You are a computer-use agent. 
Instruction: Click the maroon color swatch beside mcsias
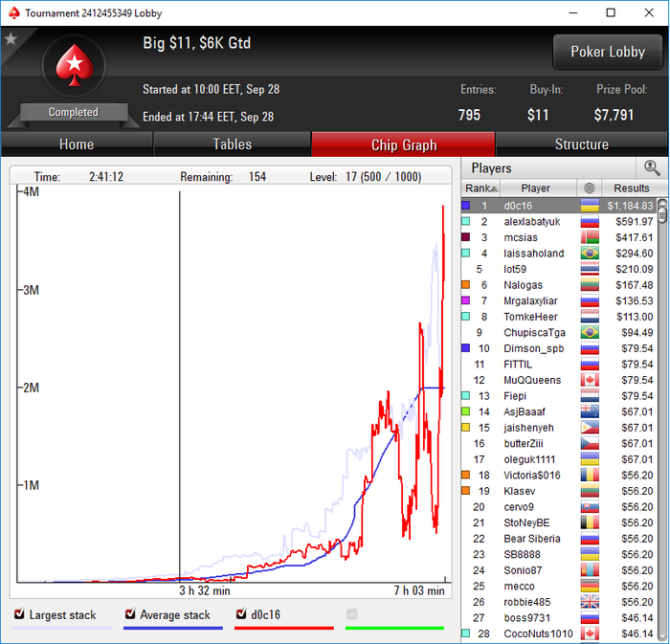[466, 237]
